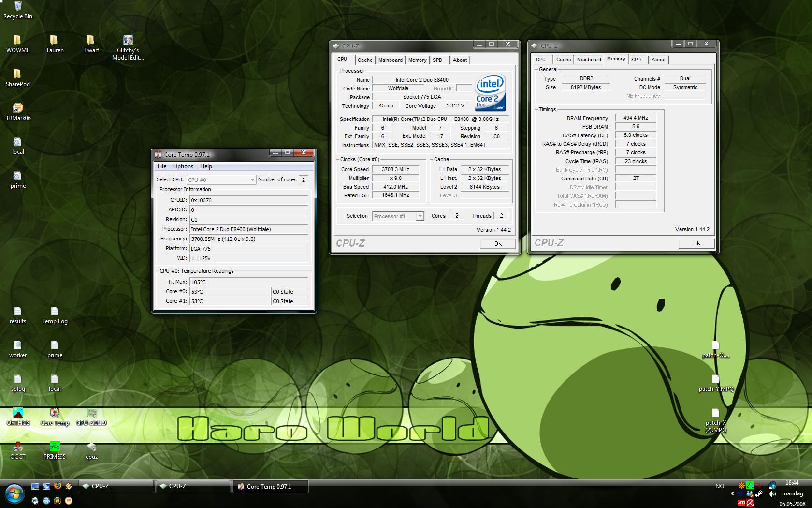The image size is (812, 508).
Task: Click the Steam tray icon
Action: (x=758, y=494)
